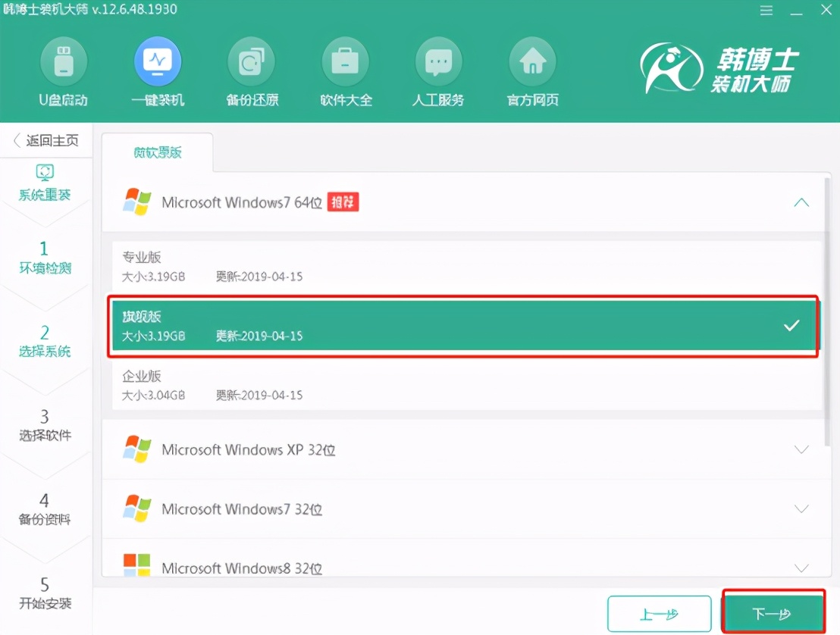
Task: Click the checkmark on 旗舰版
Action: [x=792, y=326]
